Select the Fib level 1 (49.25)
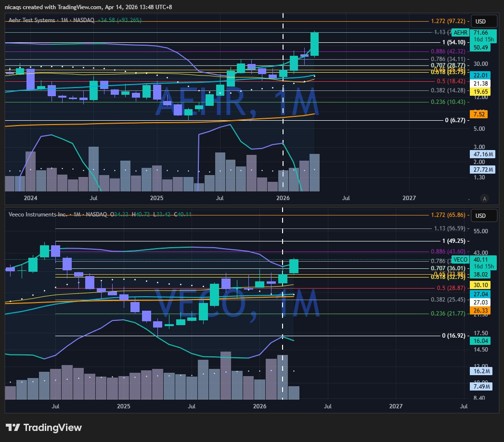Viewport: 504px width, 442px height. click(x=453, y=241)
